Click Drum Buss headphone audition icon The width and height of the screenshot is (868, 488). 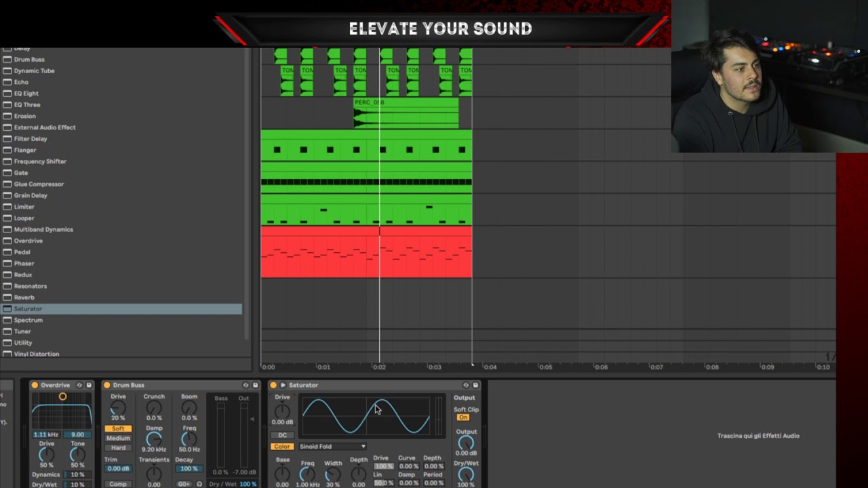point(199,484)
